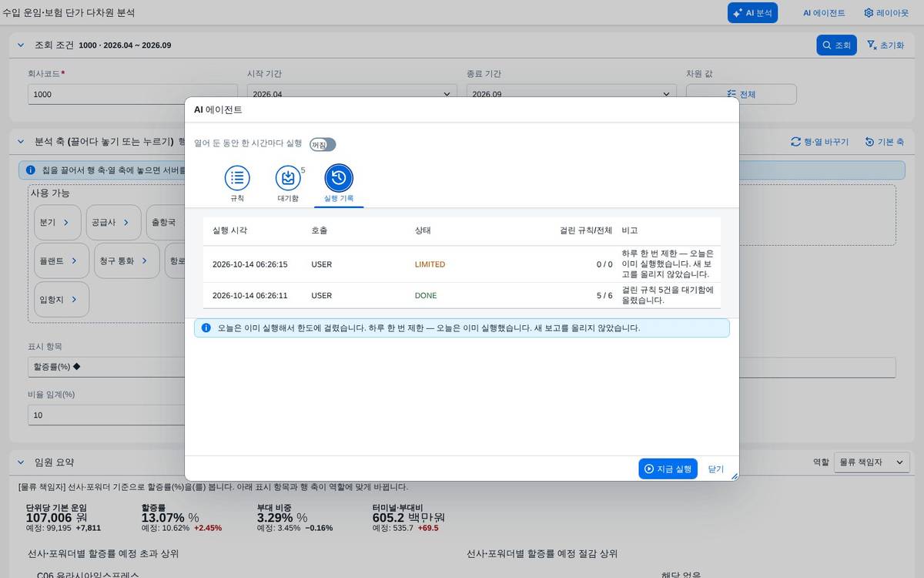Click the 입항지 chip
The image size is (924, 578).
pyautogui.click(x=62, y=299)
